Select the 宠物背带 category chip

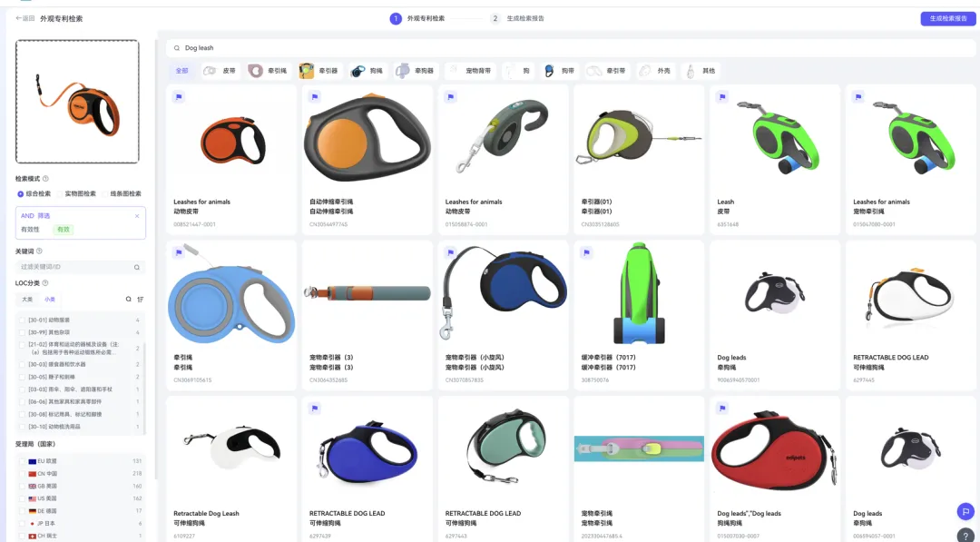click(469, 71)
